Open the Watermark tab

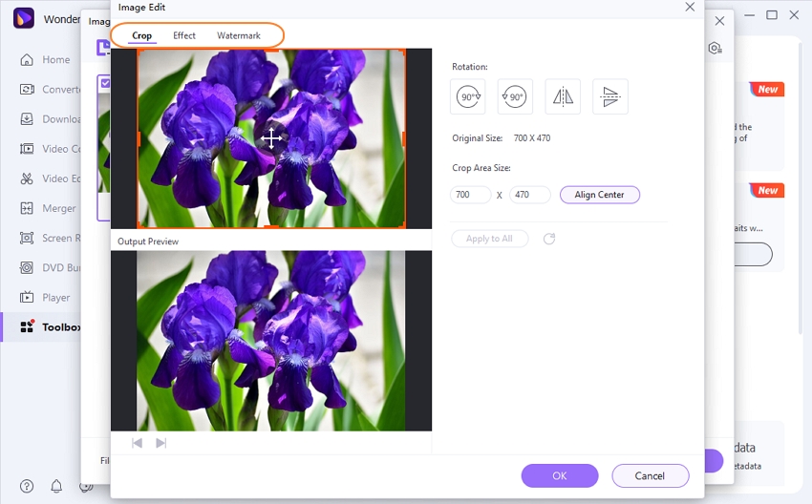point(239,35)
